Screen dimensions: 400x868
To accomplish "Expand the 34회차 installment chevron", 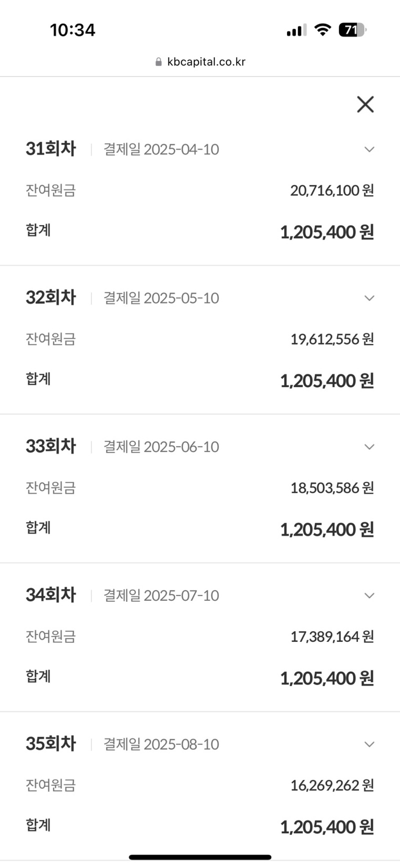I will point(369,595).
